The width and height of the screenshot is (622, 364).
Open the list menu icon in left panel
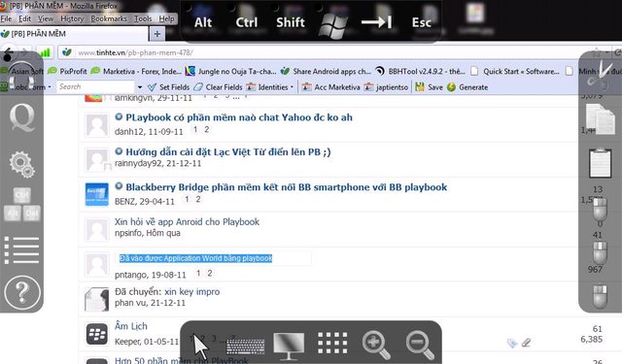(x=21, y=250)
